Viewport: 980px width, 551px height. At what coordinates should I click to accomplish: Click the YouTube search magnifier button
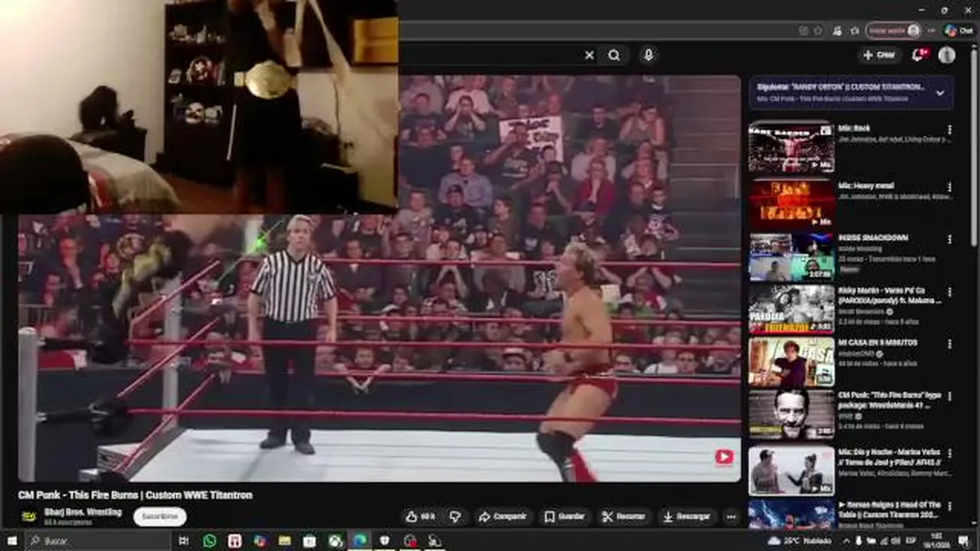pyautogui.click(x=614, y=55)
